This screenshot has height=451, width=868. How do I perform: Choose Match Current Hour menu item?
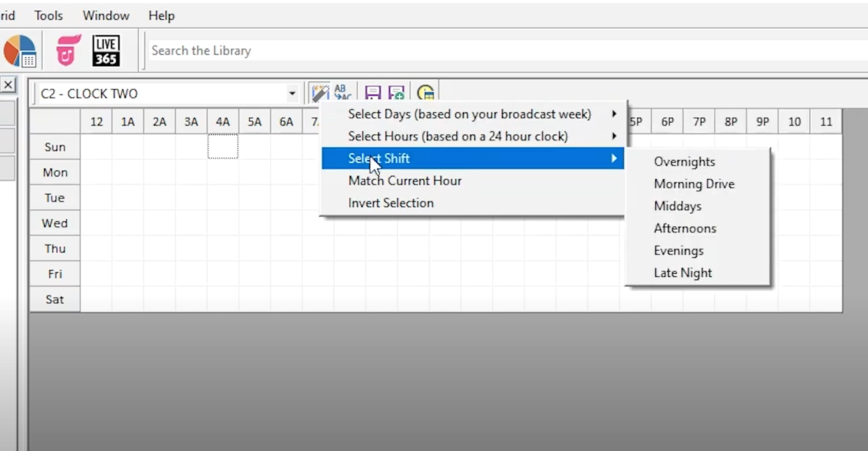tap(404, 181)
